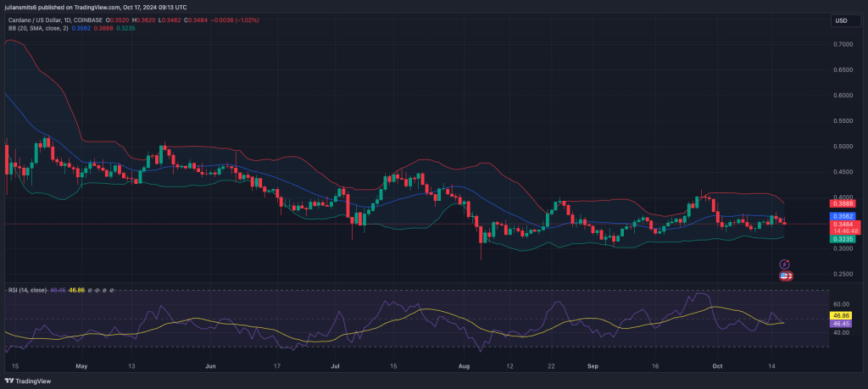Click the BB (20, SMA, close, 2) legend

[x=38, y=28]
